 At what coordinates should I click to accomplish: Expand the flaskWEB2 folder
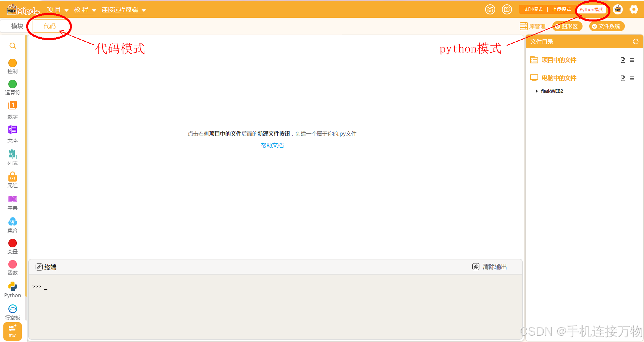pos(537,91)
